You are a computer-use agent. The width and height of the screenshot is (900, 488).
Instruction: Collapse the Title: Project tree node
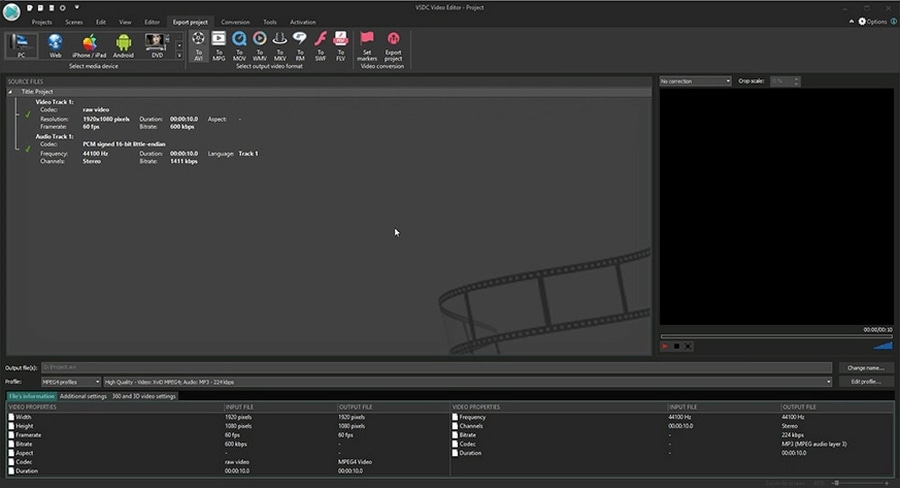11,91
